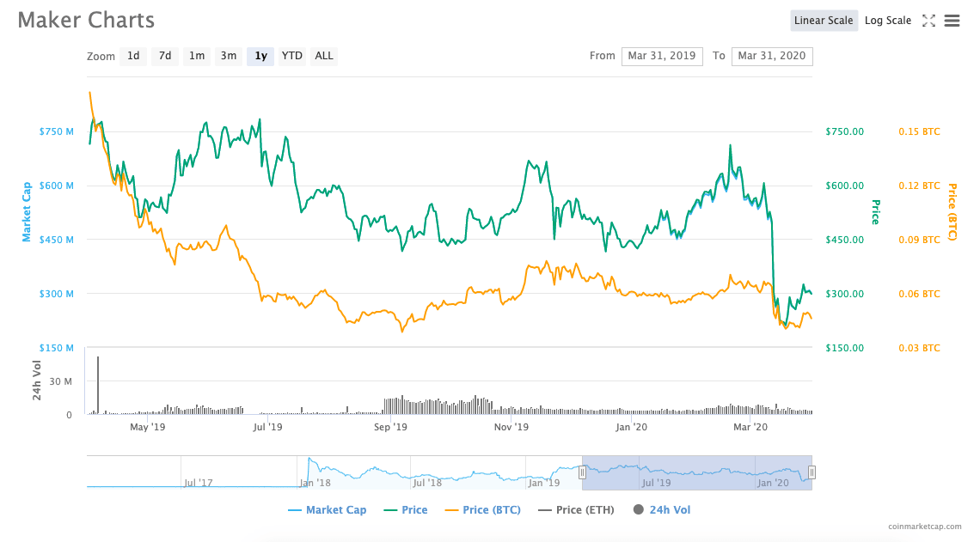Enable Linear Scale mode
The height and width of the screenshot is (542, 980).
pos(824,20)
